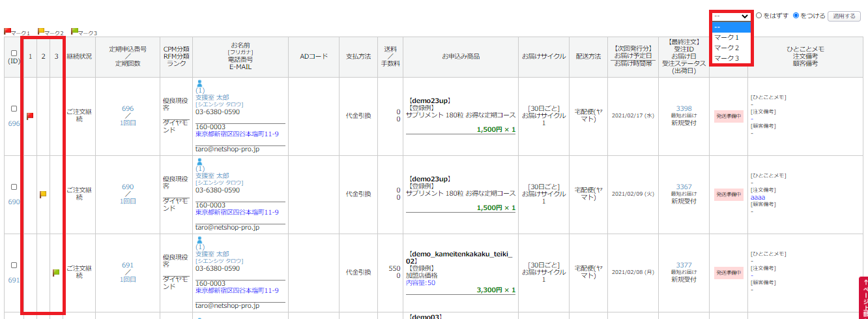Open last order ID 3367
Image resolution: width=868 pixels, height=319 pixels.
(684, 187)
